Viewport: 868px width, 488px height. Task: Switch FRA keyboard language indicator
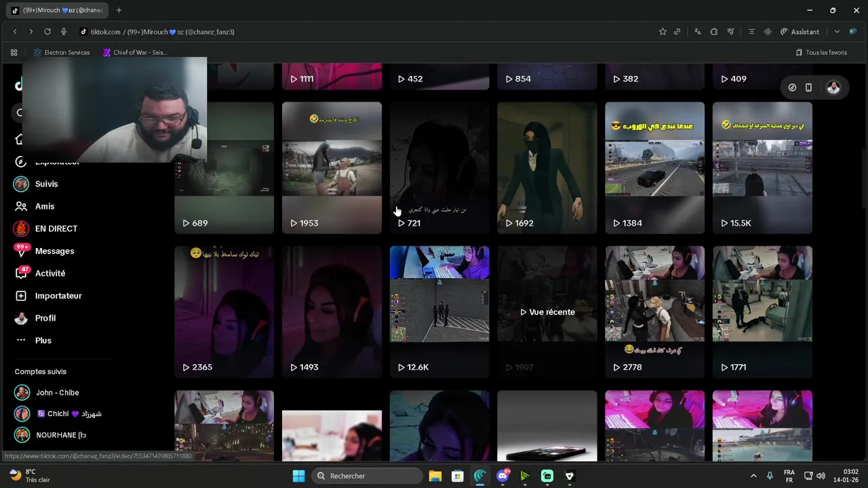pos(789,476)
